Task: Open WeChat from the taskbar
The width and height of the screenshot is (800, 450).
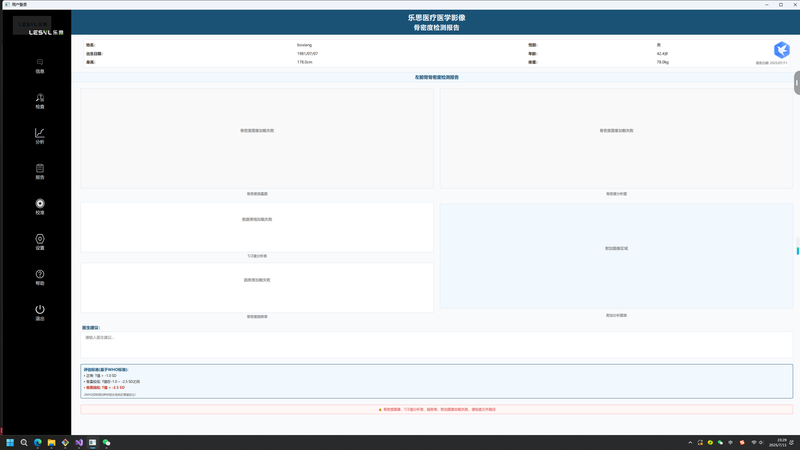Action: (106, 442)
